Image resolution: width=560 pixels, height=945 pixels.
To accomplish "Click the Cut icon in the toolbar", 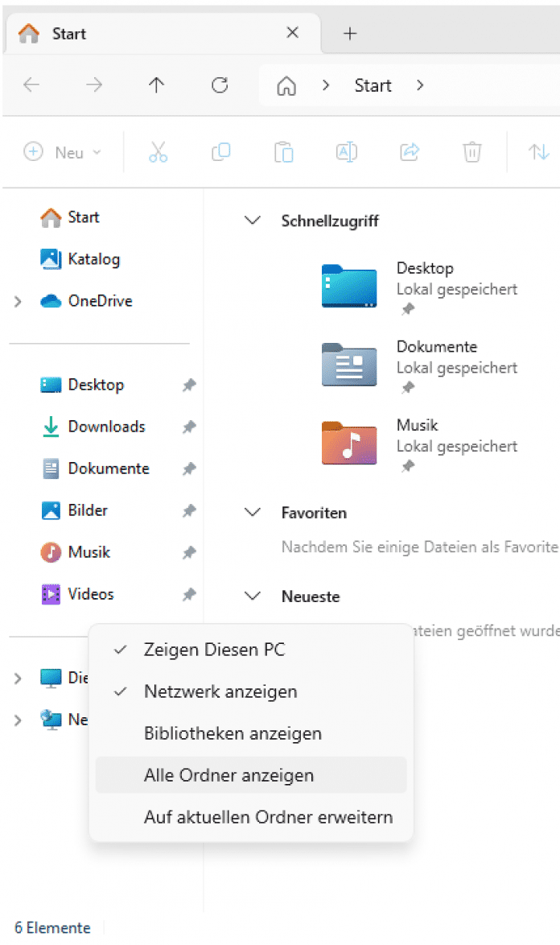I will [158, 152].
